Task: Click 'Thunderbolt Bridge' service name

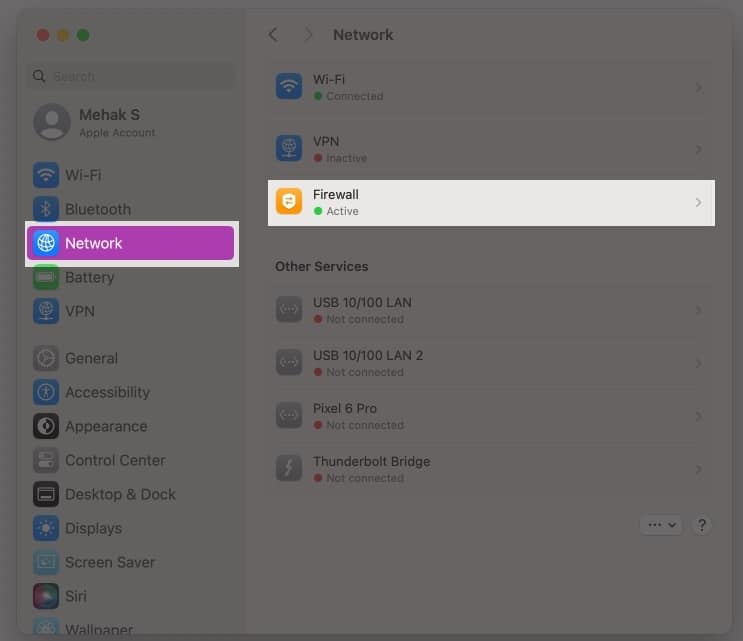Action: [x=372, y=461]
